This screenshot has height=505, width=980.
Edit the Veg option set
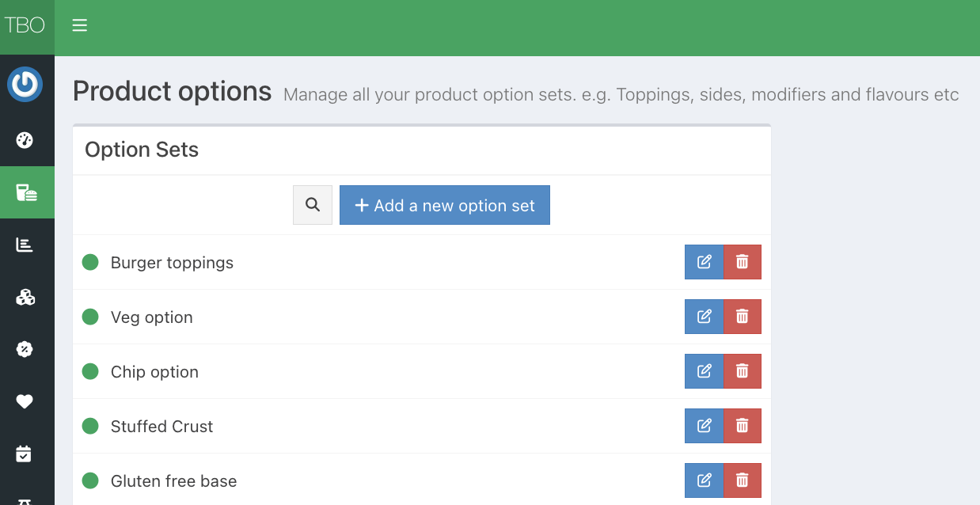(704, 317)
